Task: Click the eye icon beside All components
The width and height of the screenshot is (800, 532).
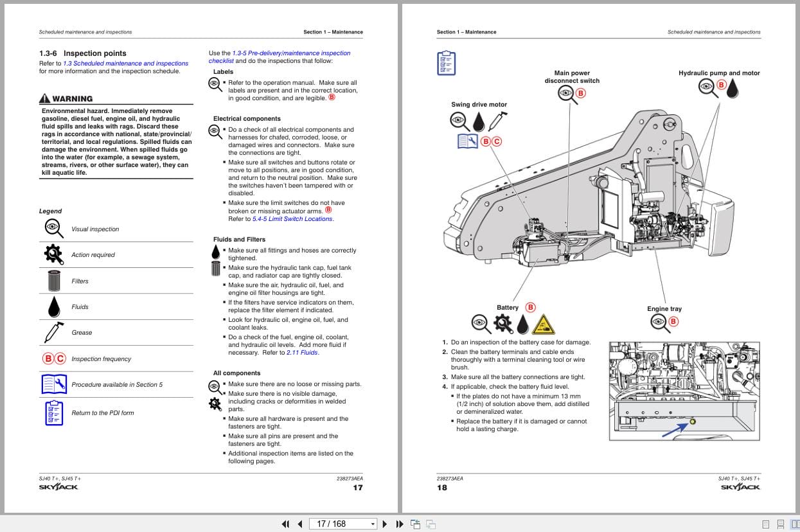Action: 215,386
